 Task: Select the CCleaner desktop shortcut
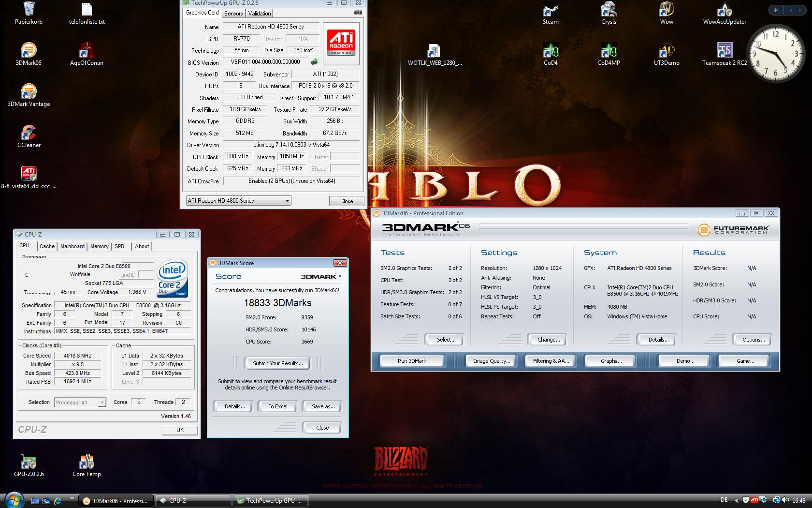tap(29, 136)
